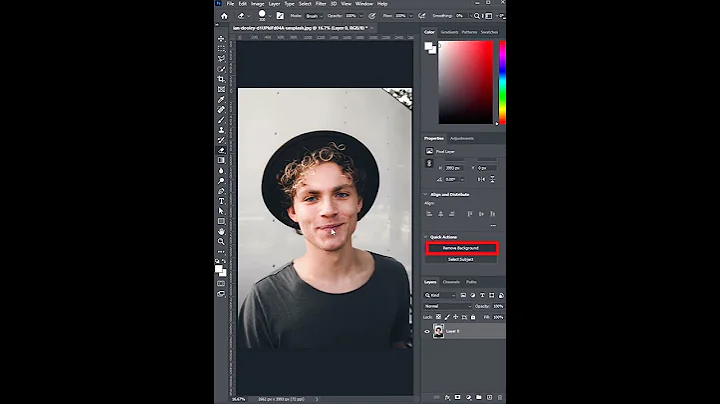
Task: Select the Rectangular Marquee tool
Action: pyautogui.click(x=221, y=49)
